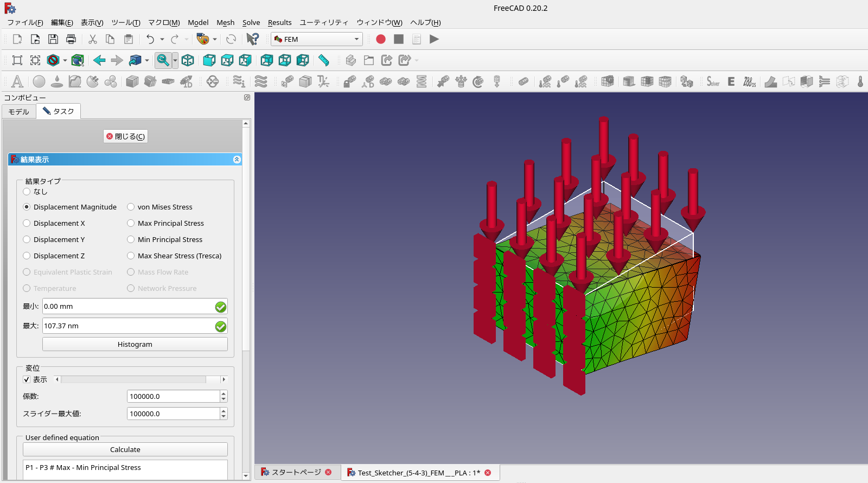Switch to the モデル tab

[19, 111]
